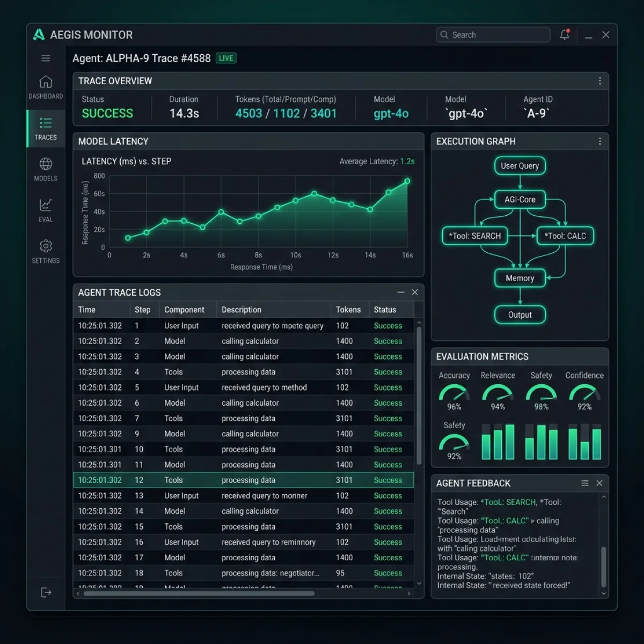Click the Aegis Monitor logo icon
This screenshot has height=644, width=644.
[x=39, y=35]
